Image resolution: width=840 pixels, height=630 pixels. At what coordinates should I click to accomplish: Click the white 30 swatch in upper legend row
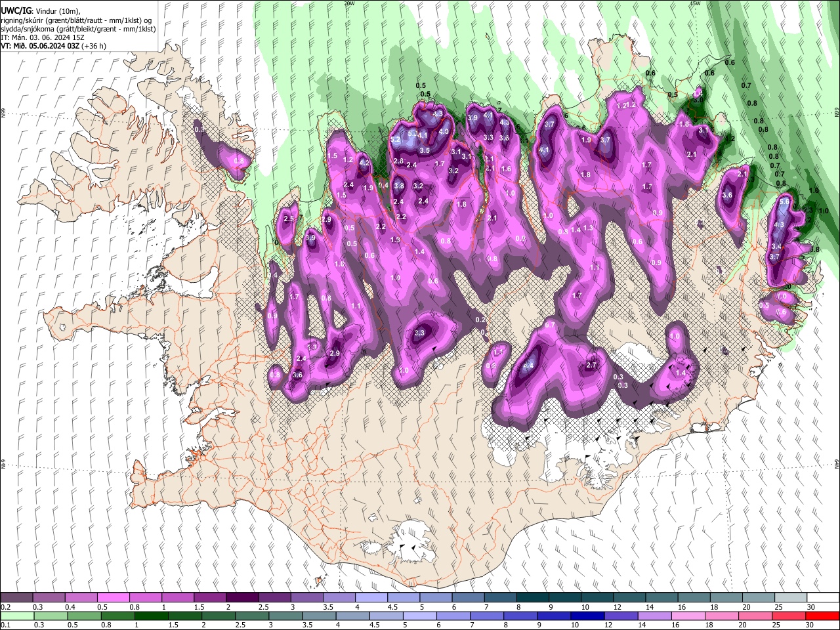[x=824, y=598]
